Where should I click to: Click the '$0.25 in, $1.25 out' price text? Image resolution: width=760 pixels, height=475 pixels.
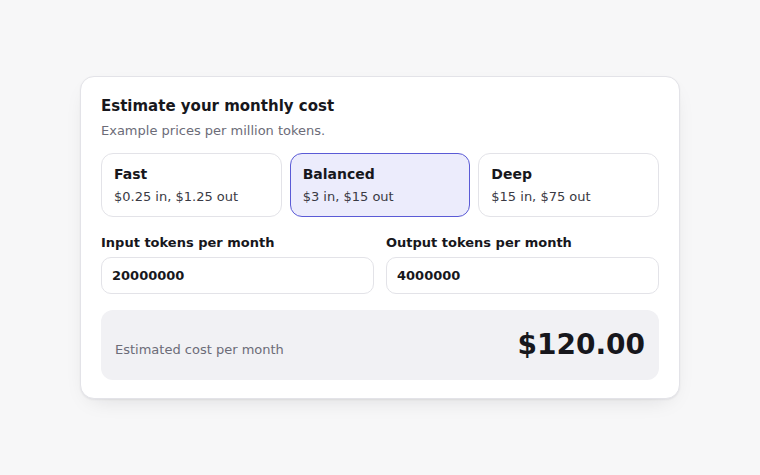(x=176, y=197)
